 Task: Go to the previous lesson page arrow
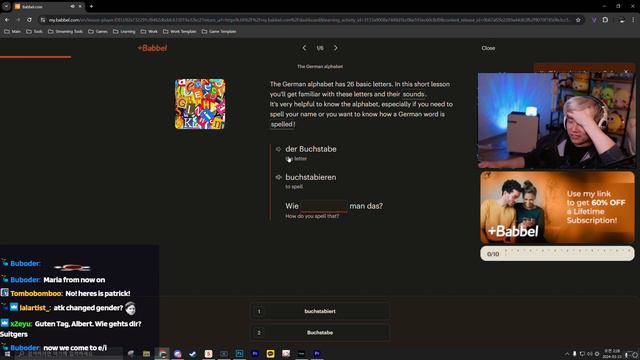pos(304,48)
